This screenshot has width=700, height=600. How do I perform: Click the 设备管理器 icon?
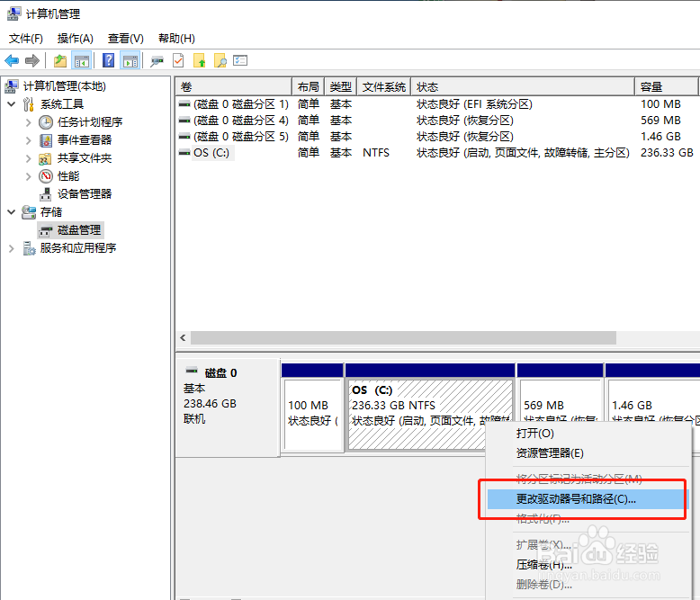(46, 194)
